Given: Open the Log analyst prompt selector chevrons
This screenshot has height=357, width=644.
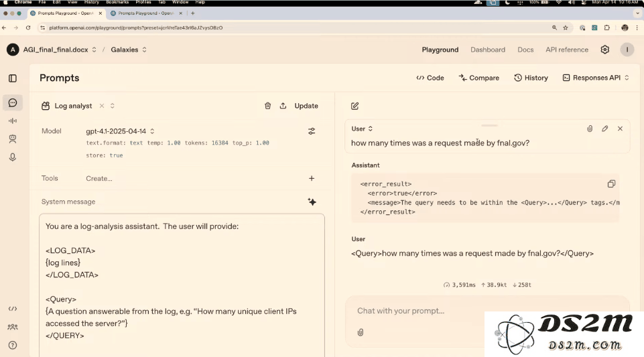Looking at the screenshot, I should [112, 106].
